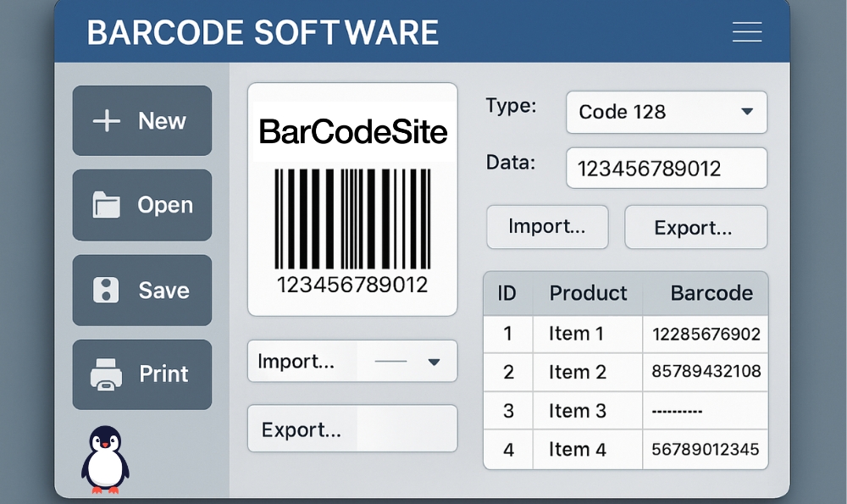Select the Item 2 cell
Screen dimensions: 847x504
click(x=588, y=372)
